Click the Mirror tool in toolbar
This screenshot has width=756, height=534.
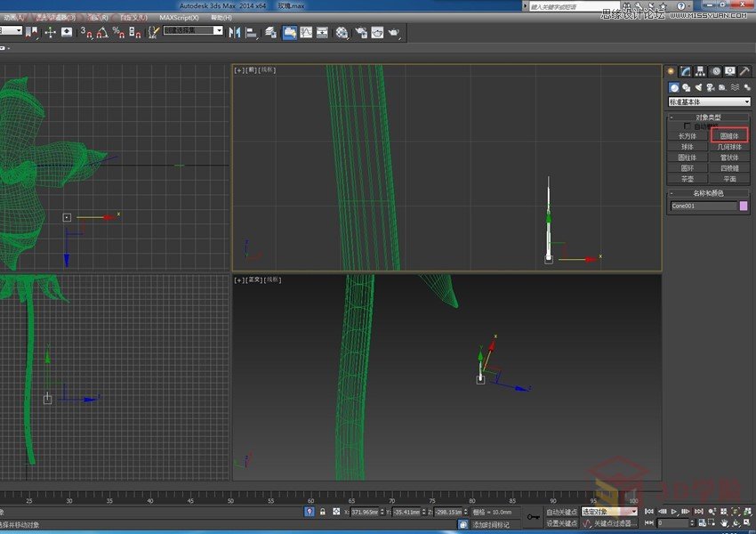[x=235, y=32]
